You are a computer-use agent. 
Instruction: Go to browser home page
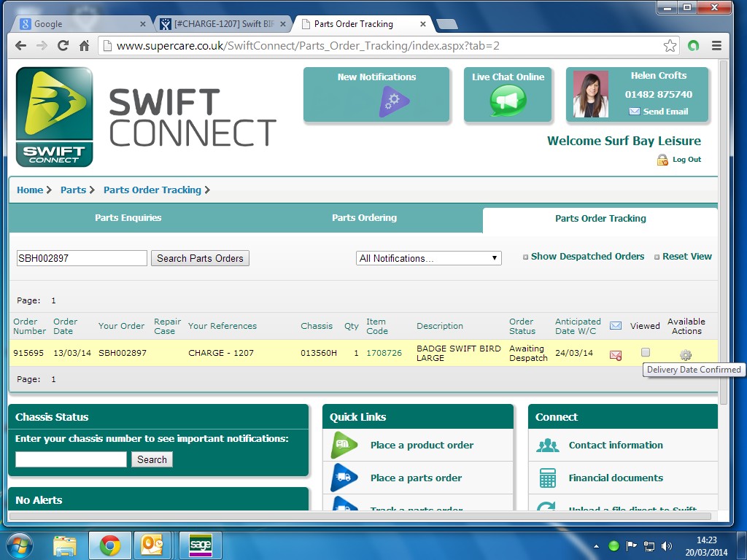click(x=85, y=46)
